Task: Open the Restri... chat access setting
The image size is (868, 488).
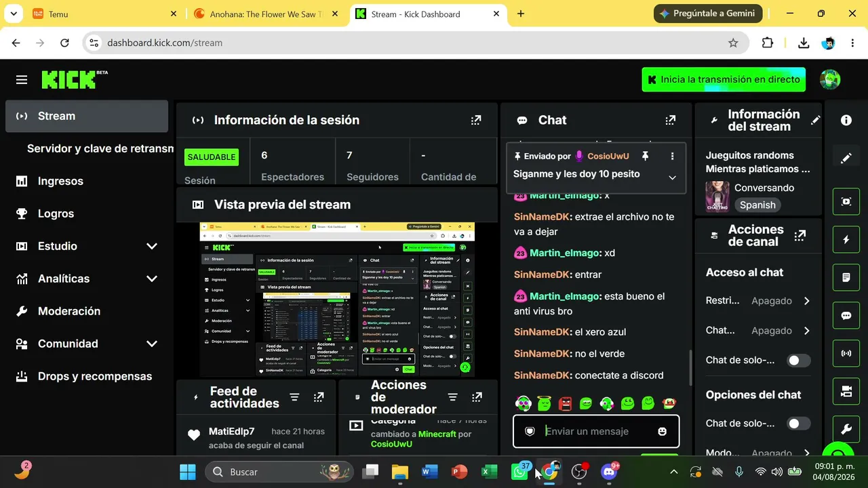Action: pyautogui.click(x=758, y=301)
